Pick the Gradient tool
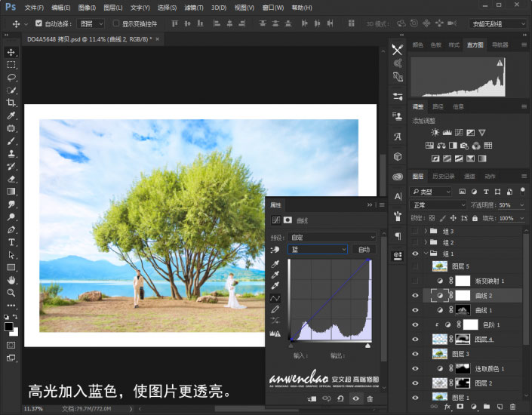Viewport: 532px width, 415px height. click(11, 192)
